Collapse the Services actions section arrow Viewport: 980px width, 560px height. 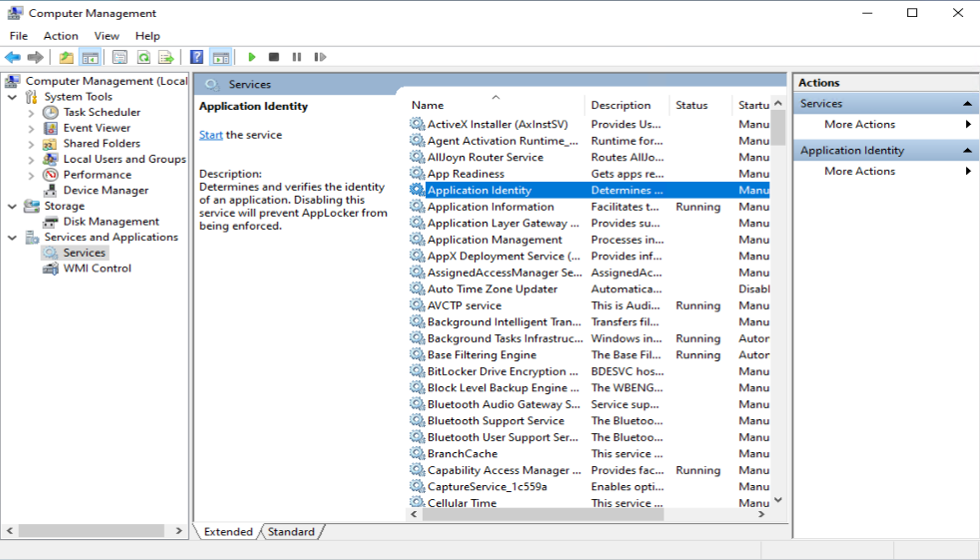967,104
